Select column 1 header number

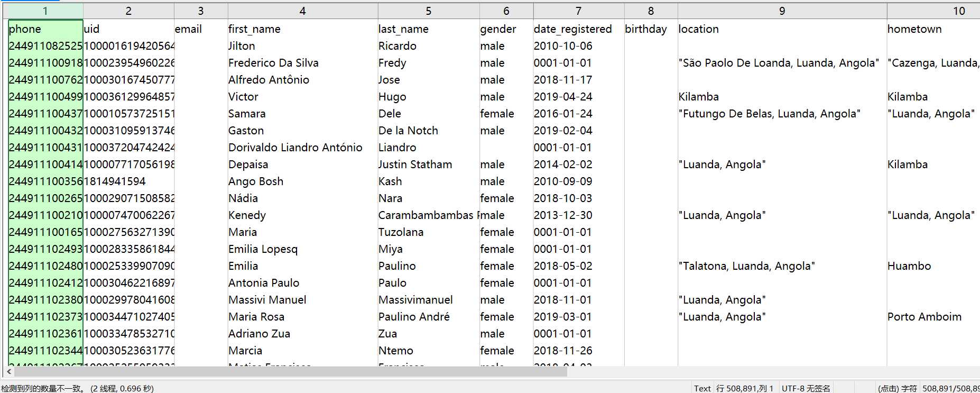[x=45, y=11]
